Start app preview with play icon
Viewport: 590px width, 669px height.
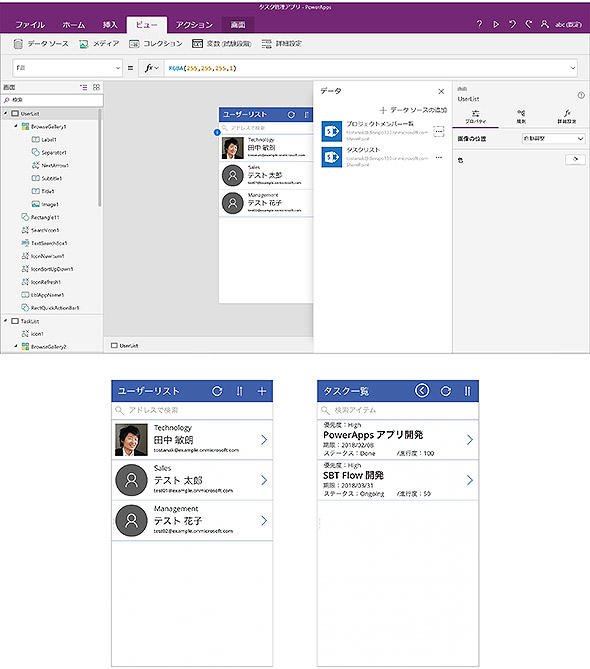[496, 24]
